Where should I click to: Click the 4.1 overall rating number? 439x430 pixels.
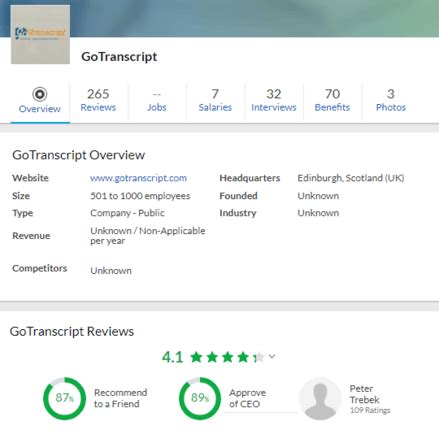pyautogui.click(x=173, y=357)
